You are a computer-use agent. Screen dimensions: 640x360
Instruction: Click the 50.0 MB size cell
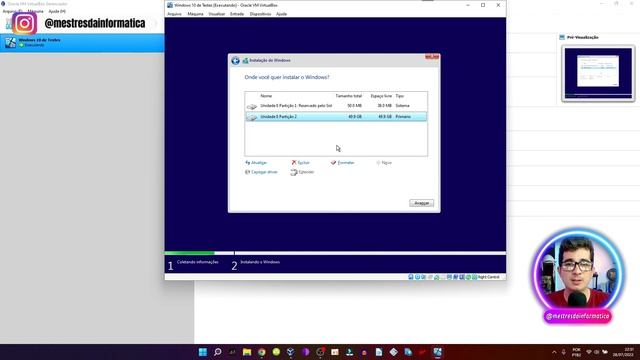tap(354, 106)
